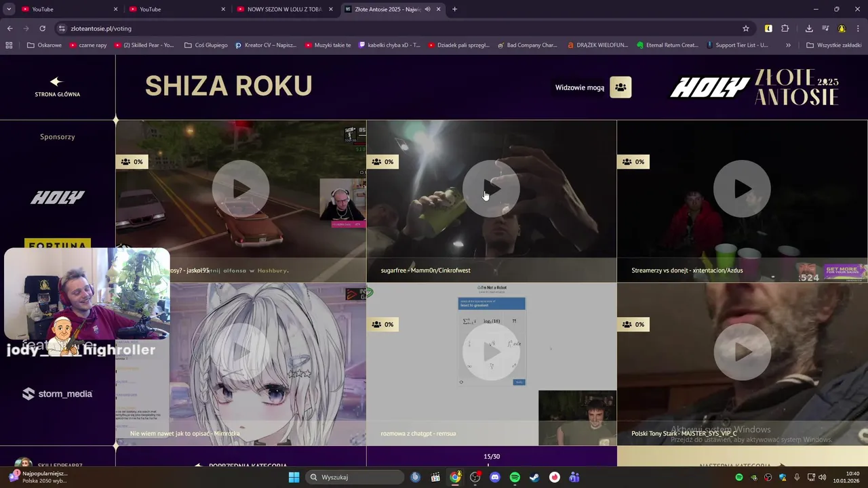Viewport: 868px width, 488px height.
Task: Switch to the NOWY SEZON W LOLU tab
Action: pyautogui.click(x=284, y=9)
